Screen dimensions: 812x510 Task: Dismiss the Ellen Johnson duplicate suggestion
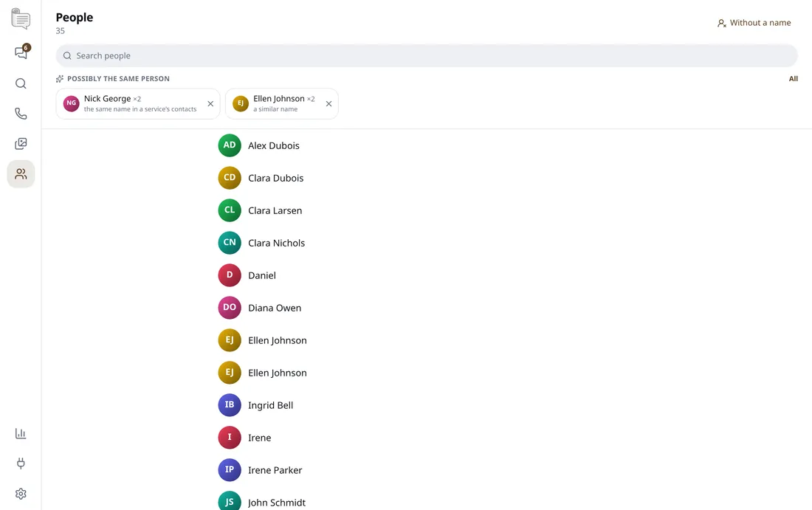pyautogui.click(x=328, y=103)
